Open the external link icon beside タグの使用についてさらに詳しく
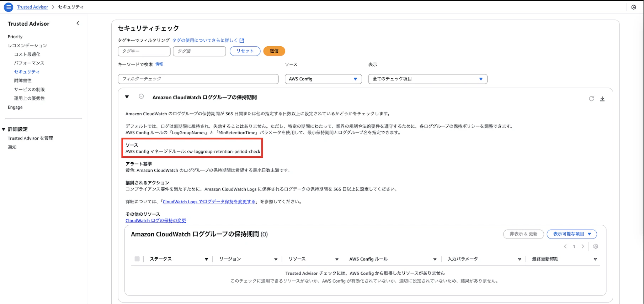The height and width of the screenshot is (304, 644). [242, 41]
